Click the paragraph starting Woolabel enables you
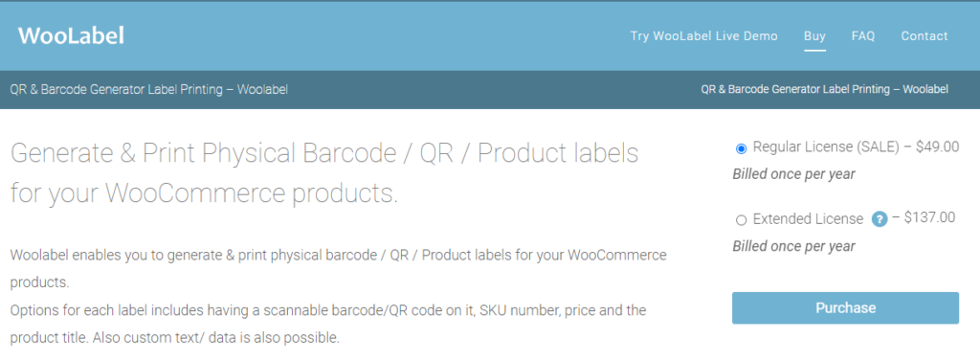This screenshot has height=361, width=980. pyautogui.click(x=338, y=268)
